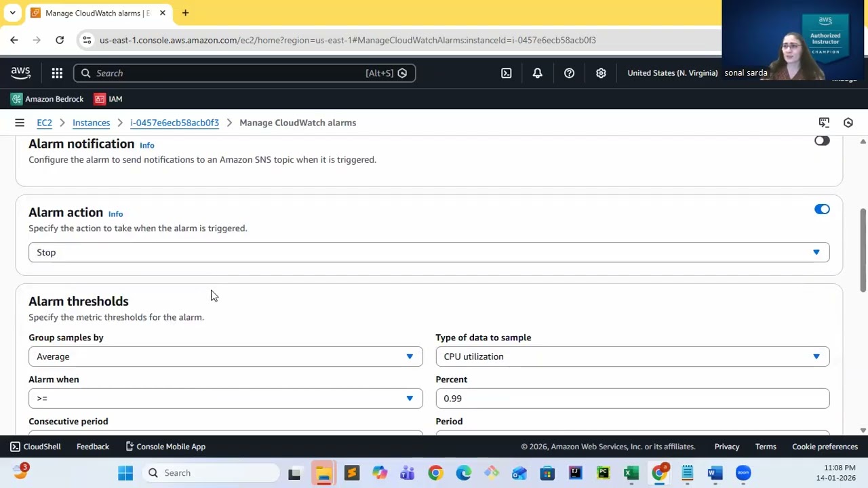Open the tab search dropdown arrow

(12, 13)
